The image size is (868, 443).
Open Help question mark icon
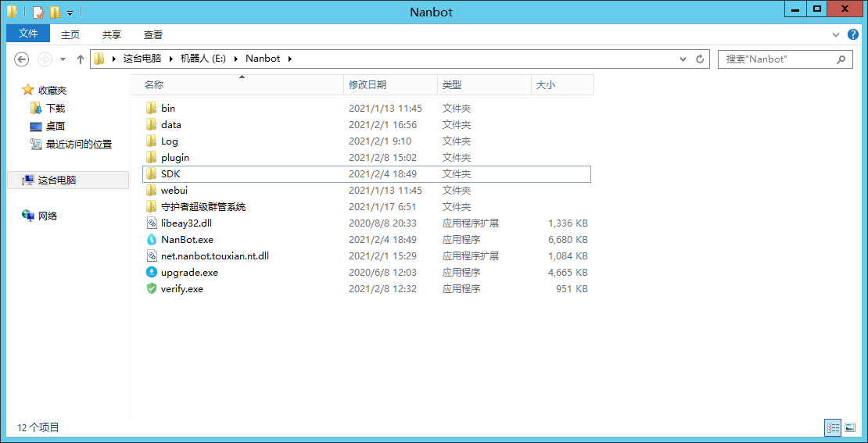tap(853, 34)
